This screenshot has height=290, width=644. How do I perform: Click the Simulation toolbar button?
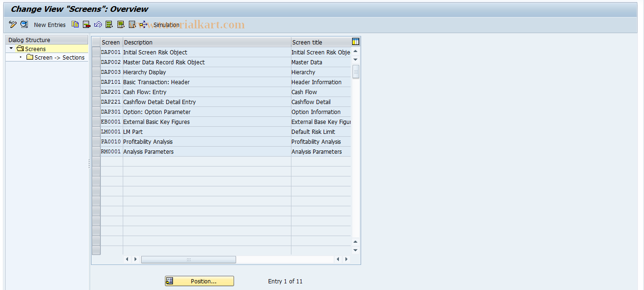pyautogui.click(x=166, y=25)
